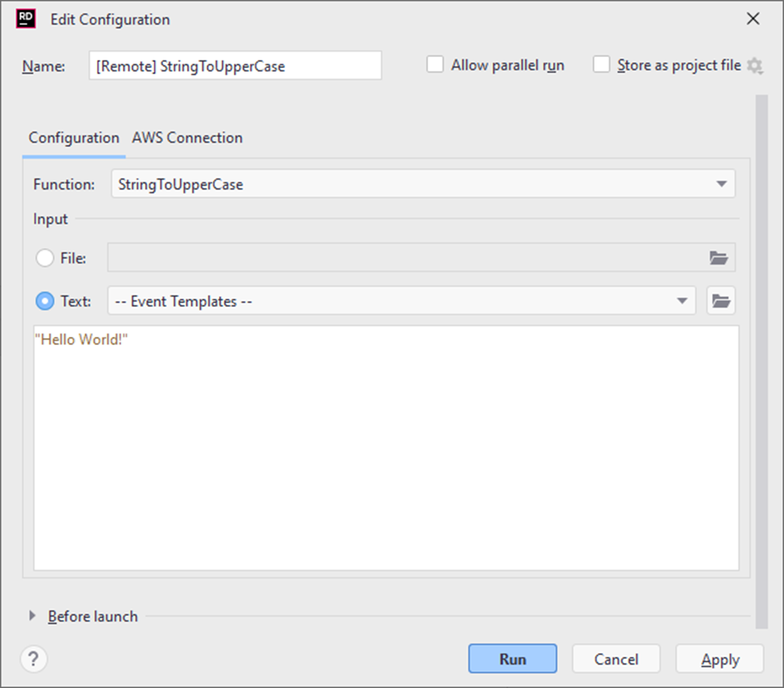
Task: Click the Cancel button
Action: tap(616, 659)
